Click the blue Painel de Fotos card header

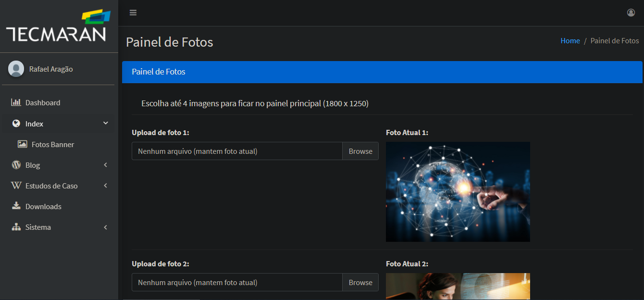pos(382,72)
